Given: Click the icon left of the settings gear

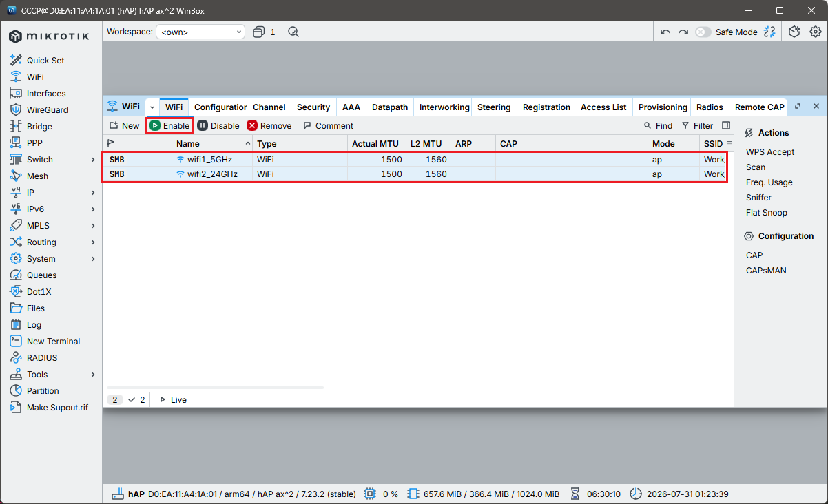Looking at the screenshot, I should [794, 32].
